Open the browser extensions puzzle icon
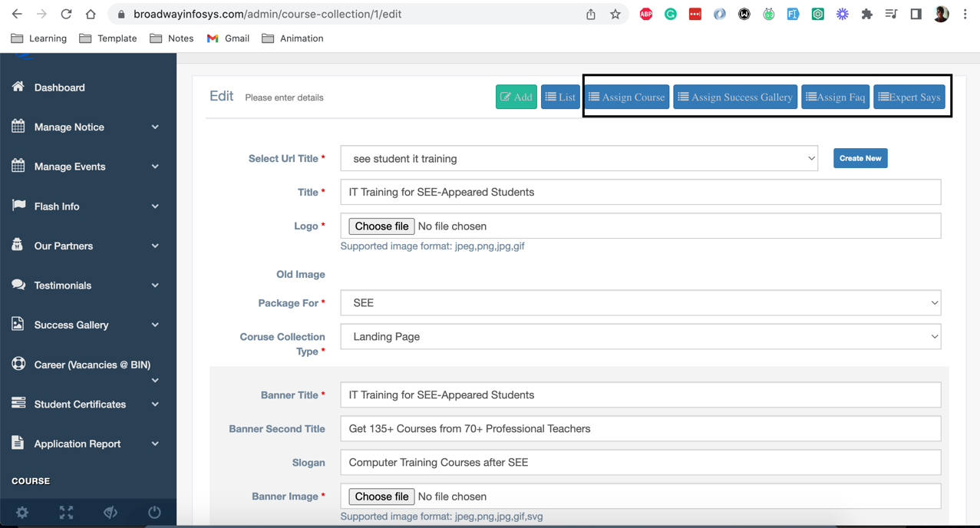This screenshot has width=980, height=528. (866, 14)
